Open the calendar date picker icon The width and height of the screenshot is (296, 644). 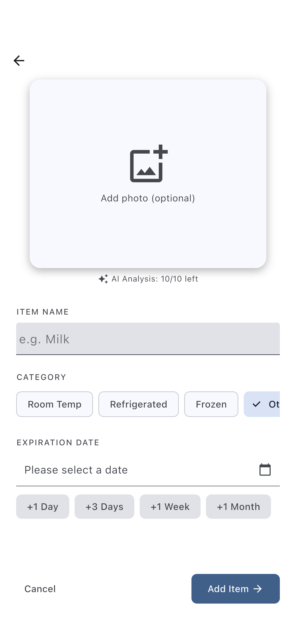265,469
